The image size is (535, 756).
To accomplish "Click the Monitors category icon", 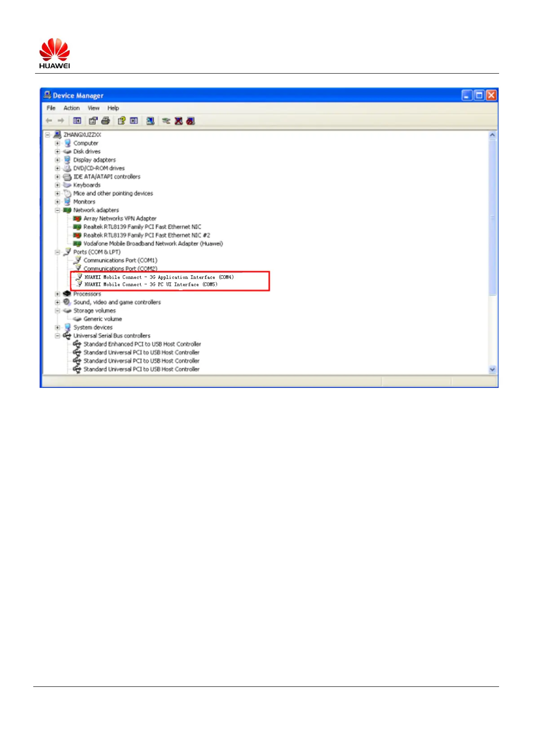I will pyautogui.click(x=67, y=202).
